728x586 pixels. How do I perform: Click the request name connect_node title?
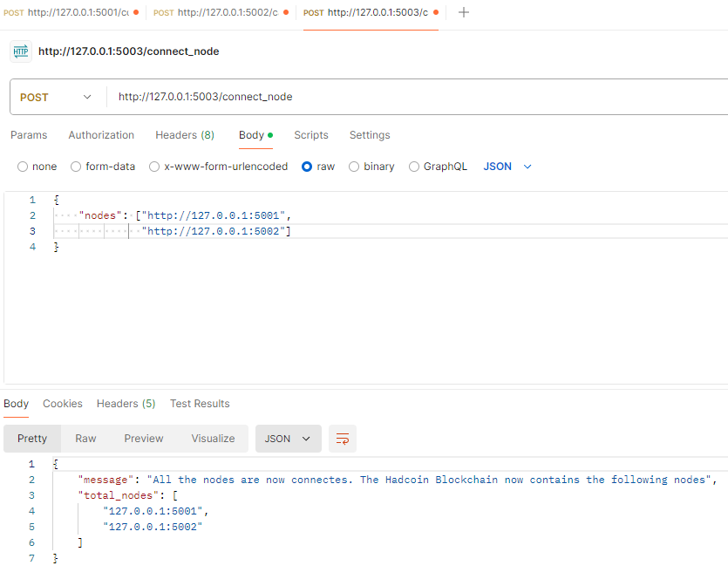click(129, 51)
